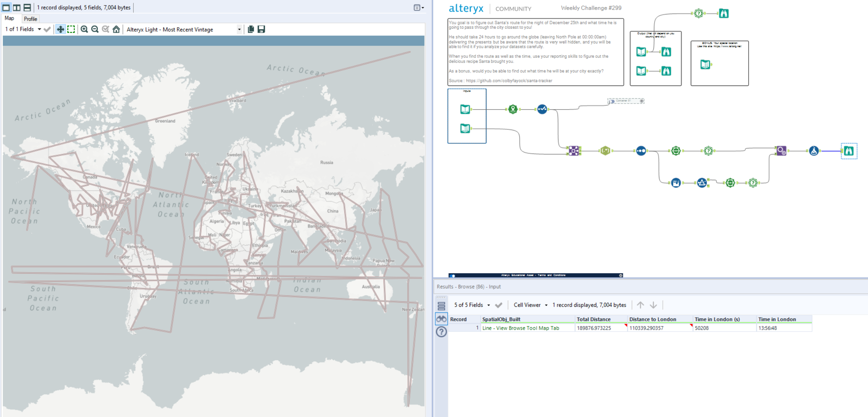Viewport: 868px width, 417px height.
Task: Select the olive RegEx tool
Action: pos(605,151)
